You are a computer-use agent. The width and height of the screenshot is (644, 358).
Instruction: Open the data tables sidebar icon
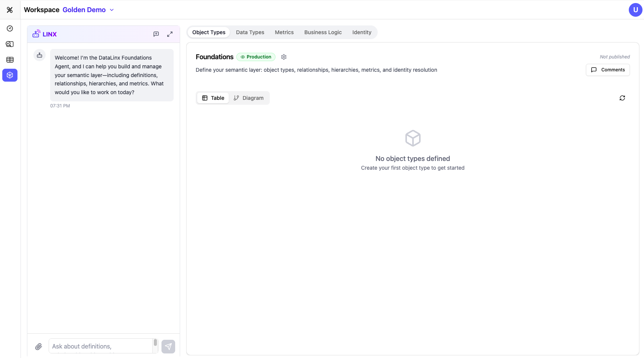click(10, 60)
